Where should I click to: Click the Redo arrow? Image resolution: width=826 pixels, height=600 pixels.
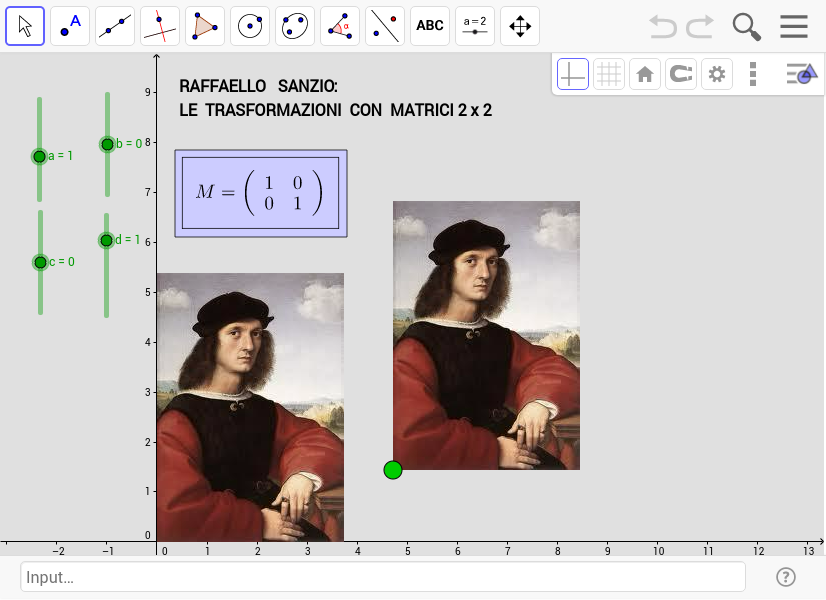point(700,26)
